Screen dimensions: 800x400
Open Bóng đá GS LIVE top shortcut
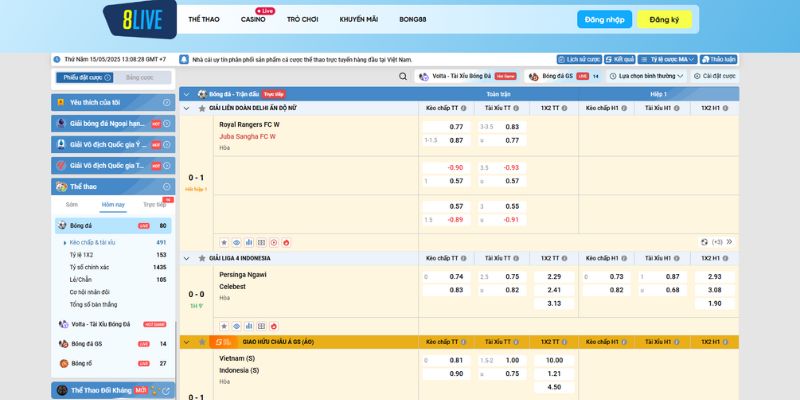coord(564,77)
